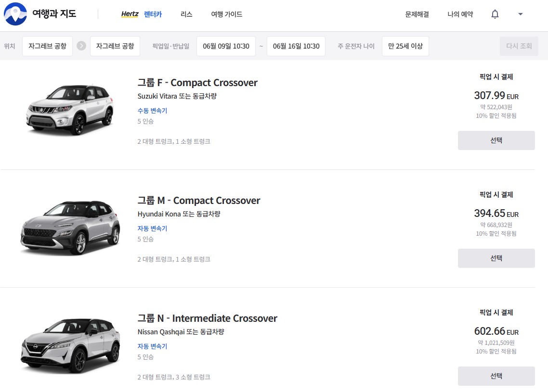Click the arrow icon between locations
This screenshot has width=548, height=392.
coord(81,46)
